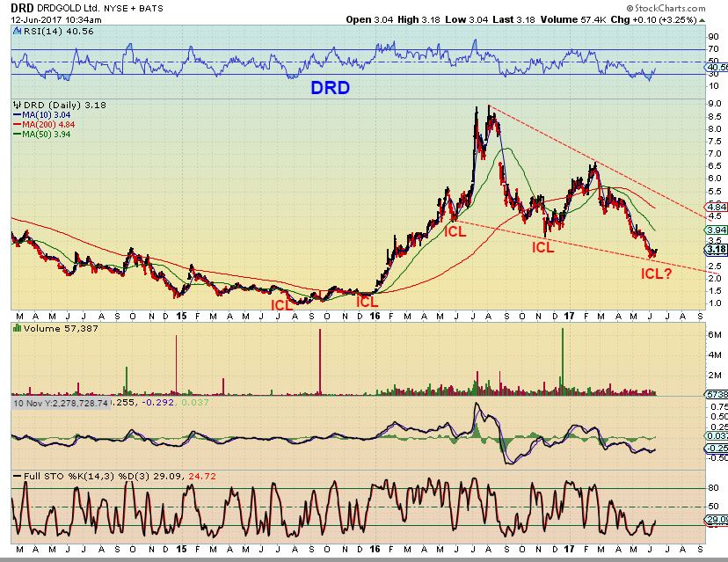Click the ICL? annotation near June 2017
This screenshot has width=728, height=562.
[x=656, y=274]
